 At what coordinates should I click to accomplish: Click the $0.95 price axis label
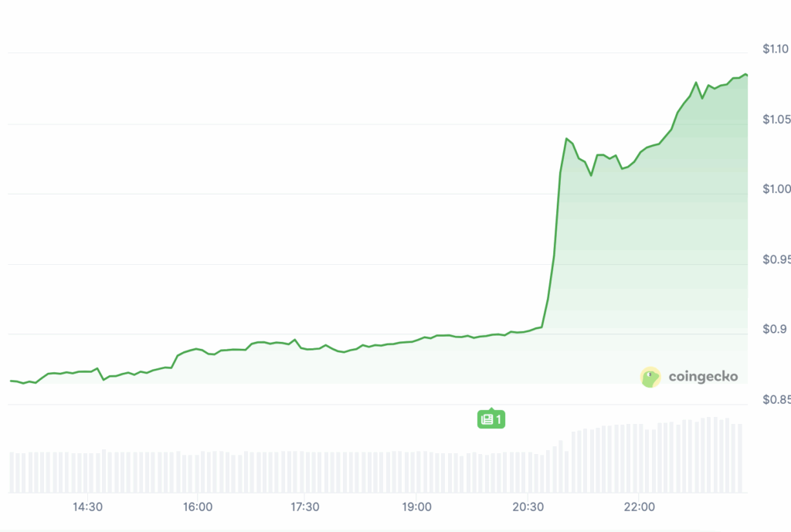776,259
